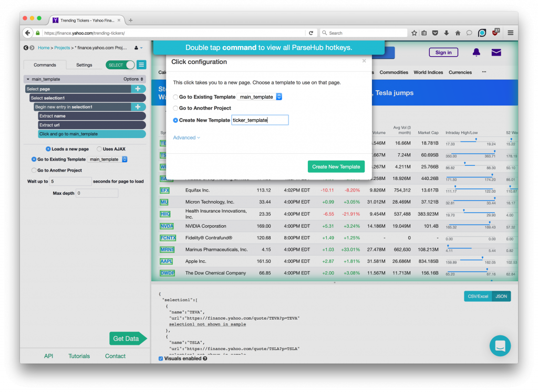The width and height of the screenshot is (538, 392).
Task: Select Extract url command
Action: (91, 125)
